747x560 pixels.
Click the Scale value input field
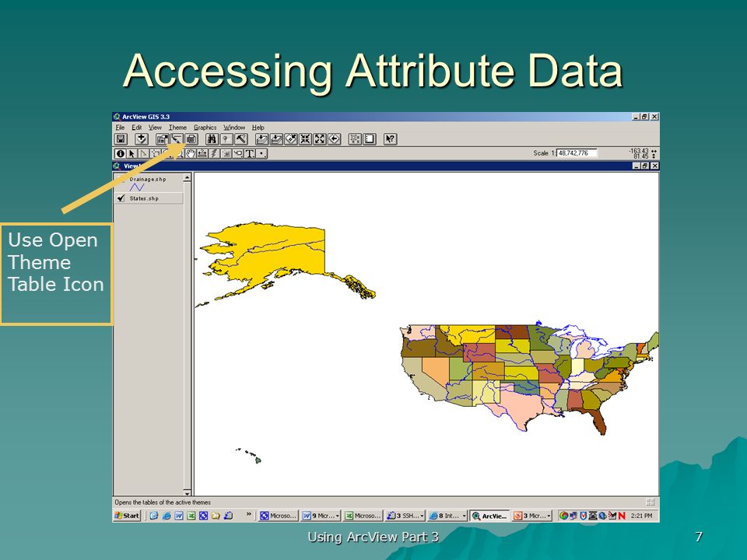click(x=577, y=153)
